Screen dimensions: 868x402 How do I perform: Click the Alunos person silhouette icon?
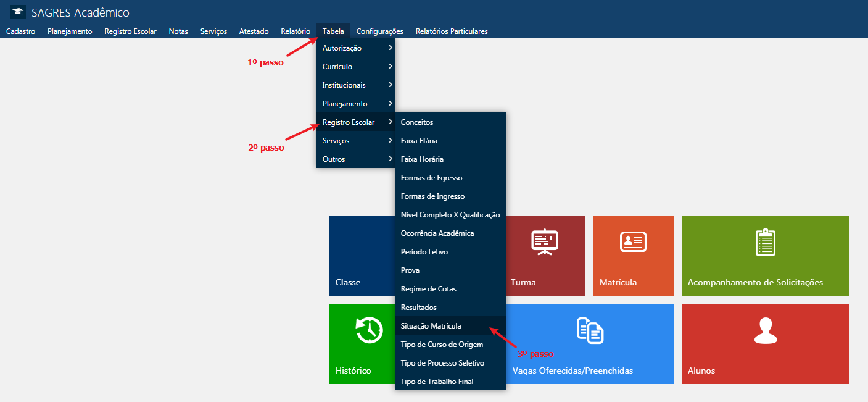[765, 330]
